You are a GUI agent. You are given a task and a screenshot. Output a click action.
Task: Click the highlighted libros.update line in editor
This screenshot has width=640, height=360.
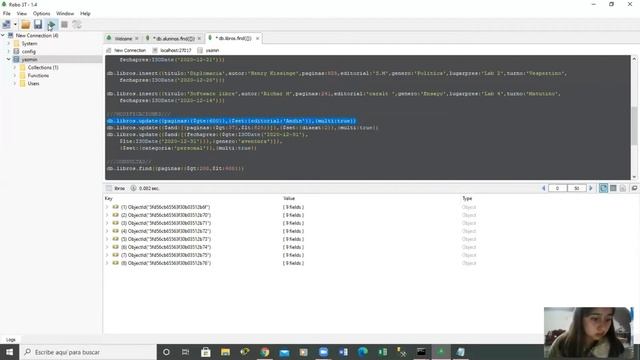[x=231, y=121]
